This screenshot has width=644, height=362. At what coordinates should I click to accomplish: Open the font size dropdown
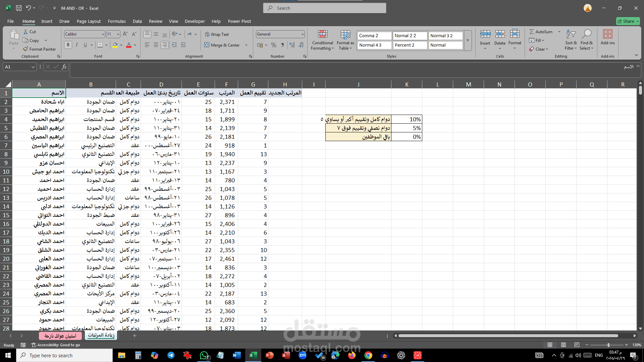point(118,34)
